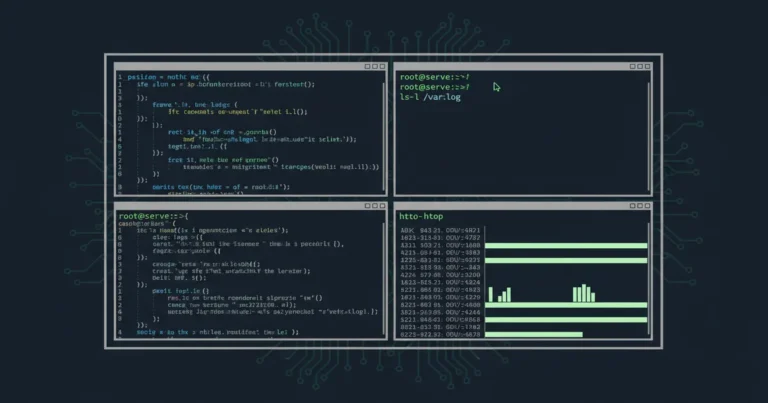Click the bottom-left line ending with 'the lerxier);'
This screenshot has width=768, height=403.
231,271
